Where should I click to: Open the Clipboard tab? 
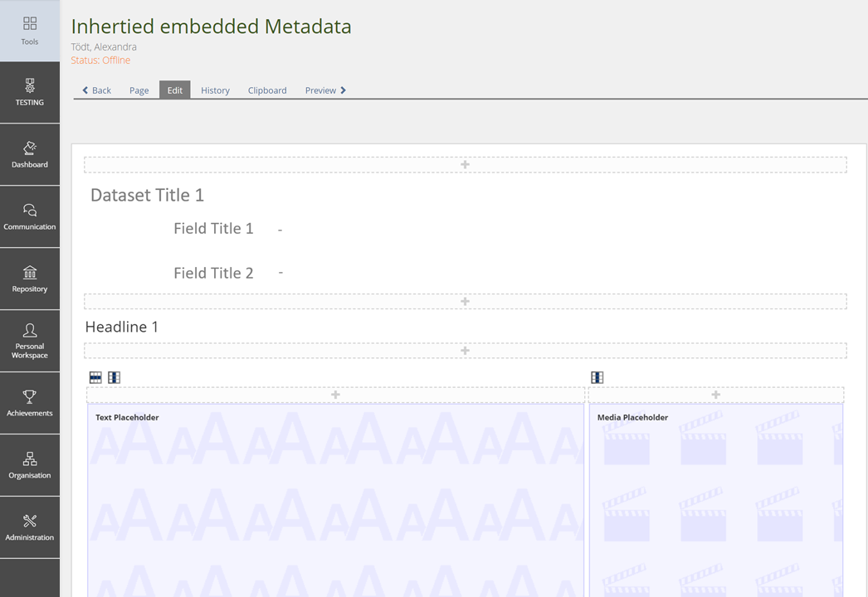[x=267, y=90]
